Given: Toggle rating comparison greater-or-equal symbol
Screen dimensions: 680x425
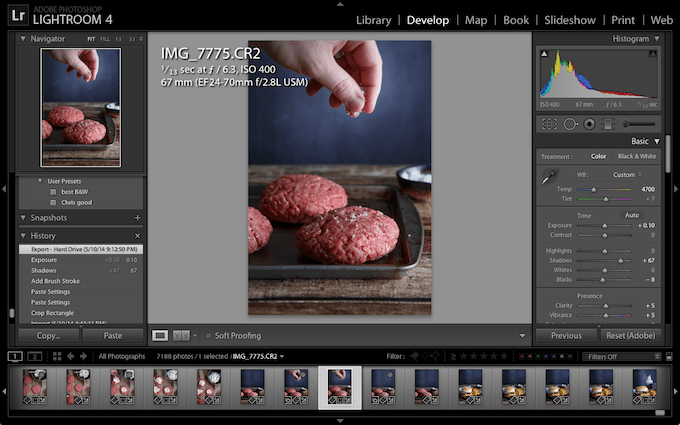Looking at the screenshot, I should (453, 356).
